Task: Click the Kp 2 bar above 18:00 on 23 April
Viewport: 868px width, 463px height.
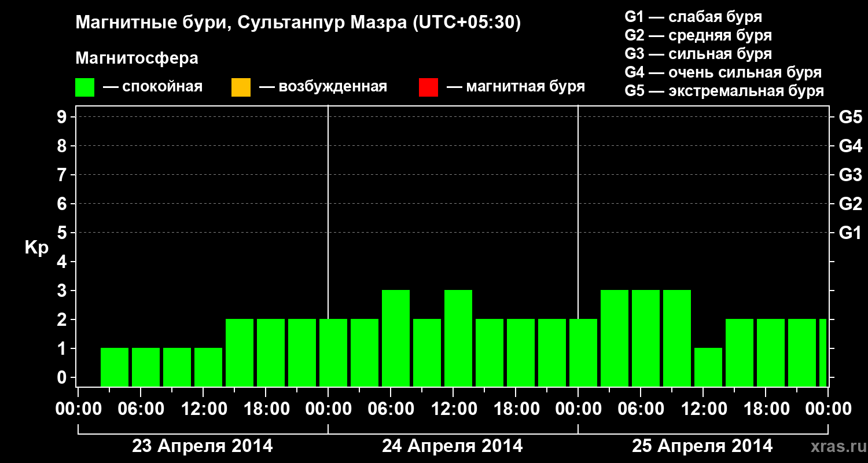Action: (271, 352)
